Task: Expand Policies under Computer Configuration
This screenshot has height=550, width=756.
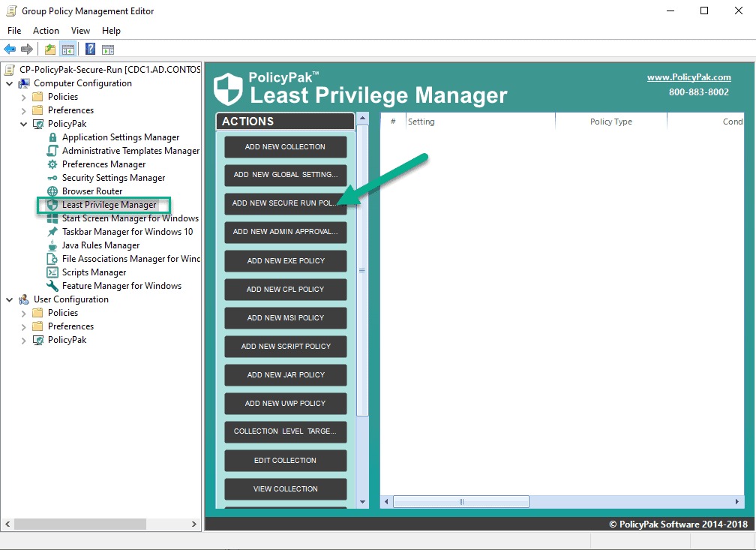Action: (24, 97)
